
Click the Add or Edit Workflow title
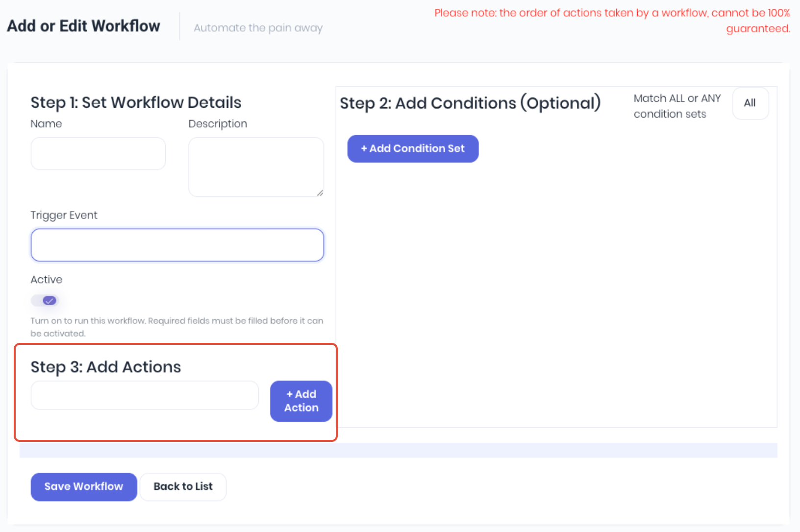(83, 26)
